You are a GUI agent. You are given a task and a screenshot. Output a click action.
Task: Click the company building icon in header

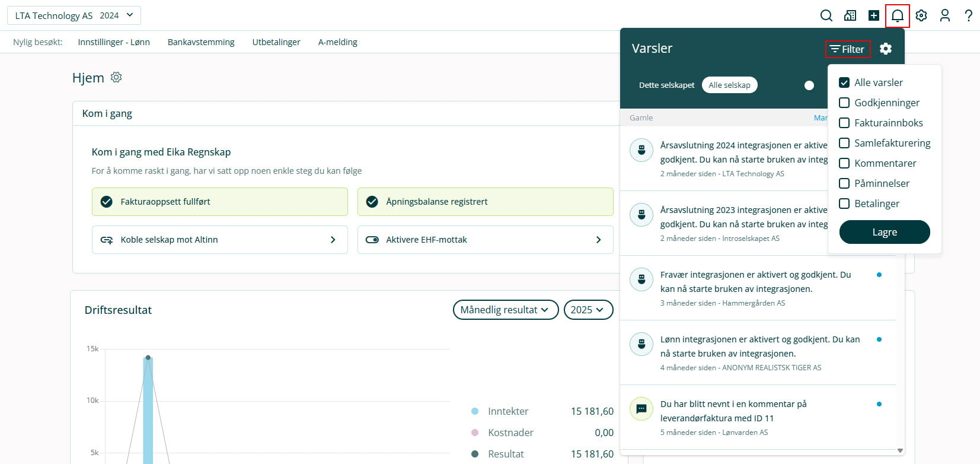pos(850,15)
